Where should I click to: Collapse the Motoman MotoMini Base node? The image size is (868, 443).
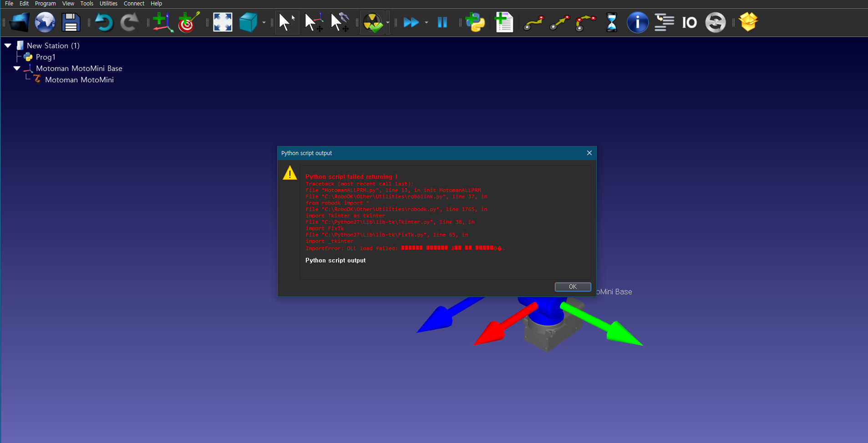17,68
